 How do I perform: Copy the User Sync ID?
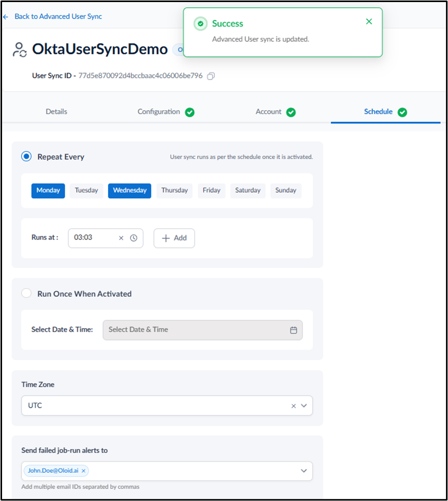point(211,76)
